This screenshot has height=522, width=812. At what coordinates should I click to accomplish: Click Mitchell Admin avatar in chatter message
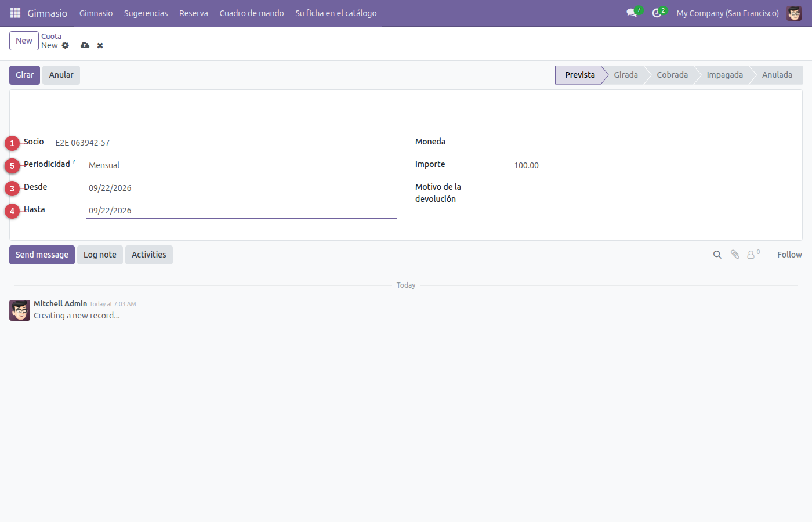click(20, 310)
